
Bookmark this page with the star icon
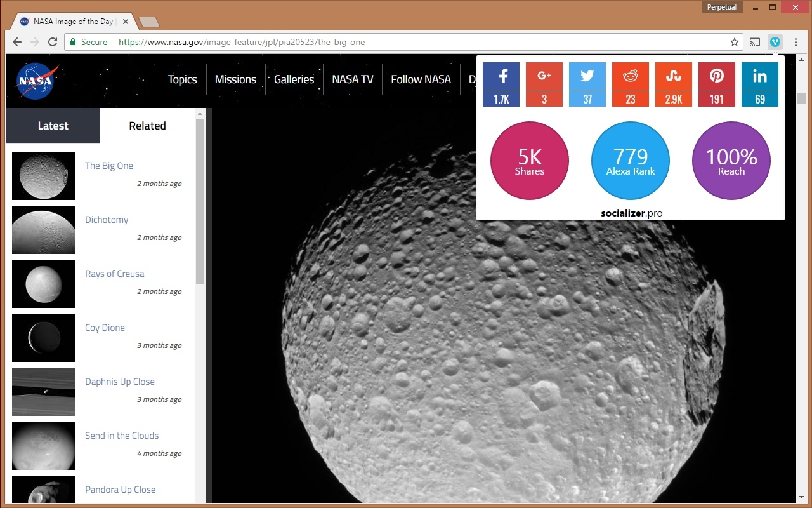click(735, 42)
